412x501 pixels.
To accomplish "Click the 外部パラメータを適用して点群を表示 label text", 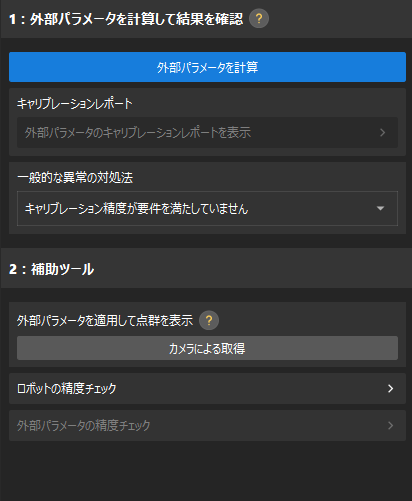I will pyautogui.click(x=105, y=321).
